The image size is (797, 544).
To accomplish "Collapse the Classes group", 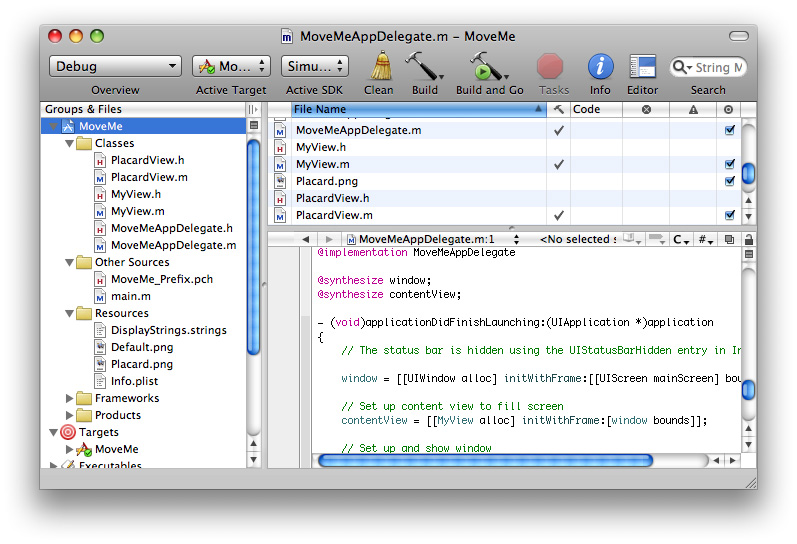I will pos(70,144).
